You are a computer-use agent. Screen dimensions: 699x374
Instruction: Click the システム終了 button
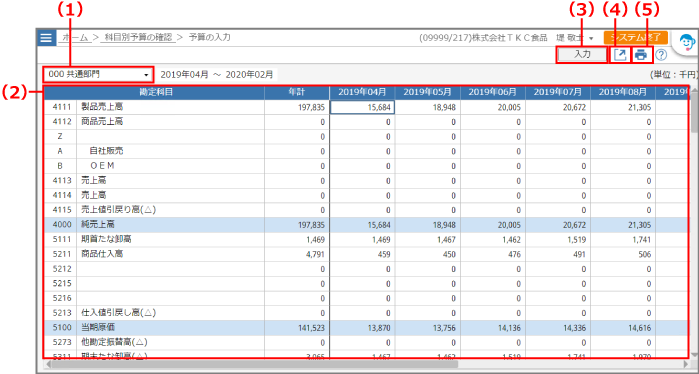(x=635, y=37)
